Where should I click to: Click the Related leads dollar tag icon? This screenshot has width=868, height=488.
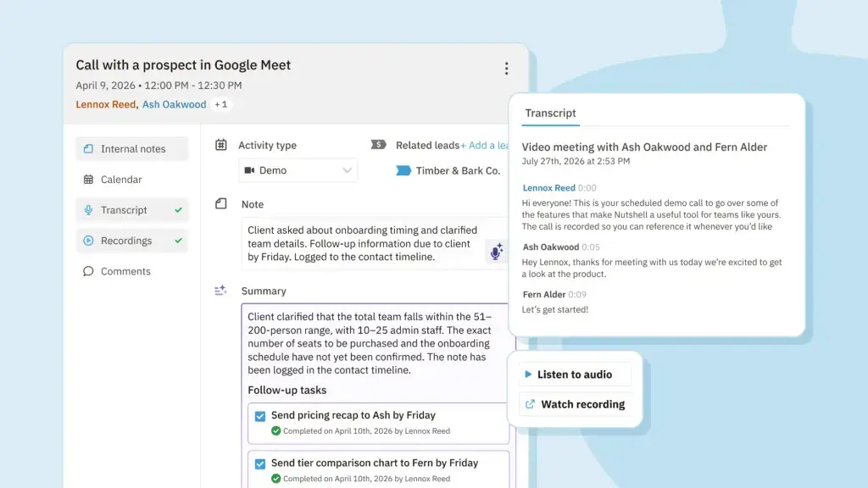pos(379,144)
